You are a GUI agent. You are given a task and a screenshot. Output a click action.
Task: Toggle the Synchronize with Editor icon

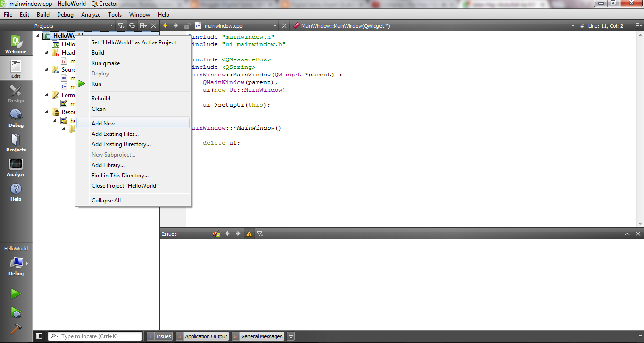click(132, 25)
